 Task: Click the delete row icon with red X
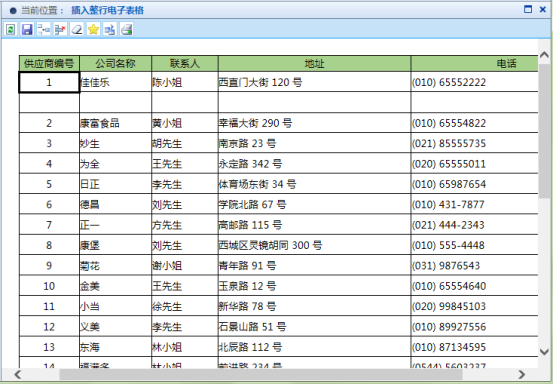pos(60,29)
